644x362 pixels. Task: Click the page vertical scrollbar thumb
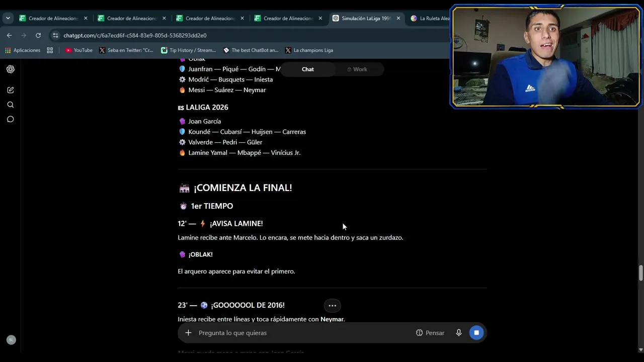640,273
